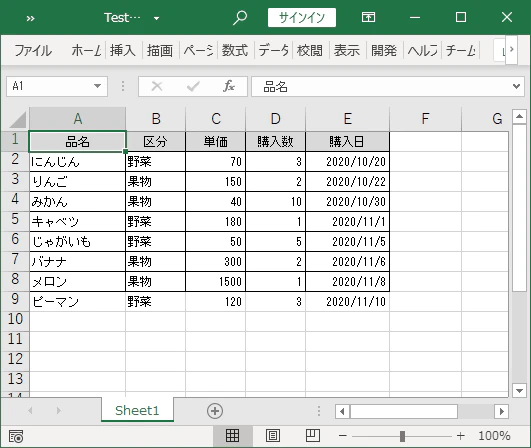Select the date cell 2020/10/30
Screen dimensions: 531x448
pyautogui.click(x=347, y=201)
